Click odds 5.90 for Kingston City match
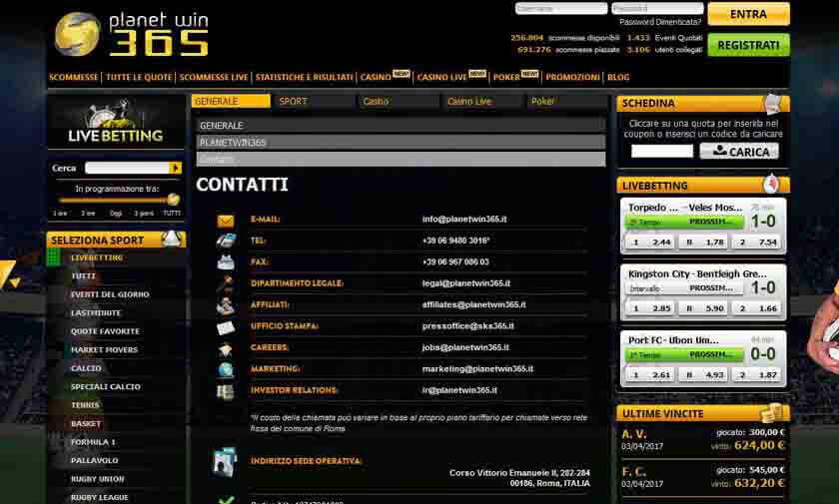Viewport: 839px width, 504px height. click(x=703, y=308)
